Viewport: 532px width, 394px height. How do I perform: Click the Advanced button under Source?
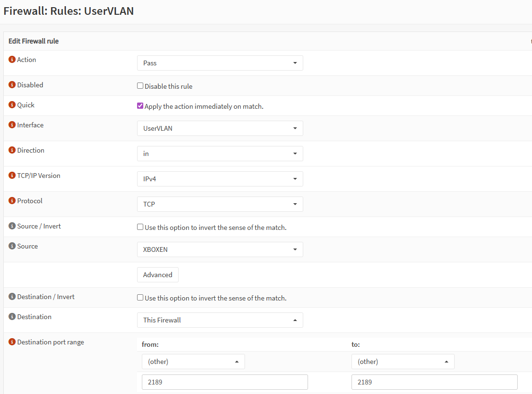(158, 275)
